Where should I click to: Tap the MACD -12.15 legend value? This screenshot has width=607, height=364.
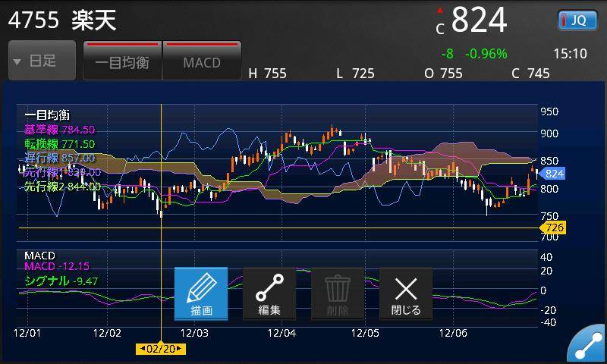click(x=57, y=266)
